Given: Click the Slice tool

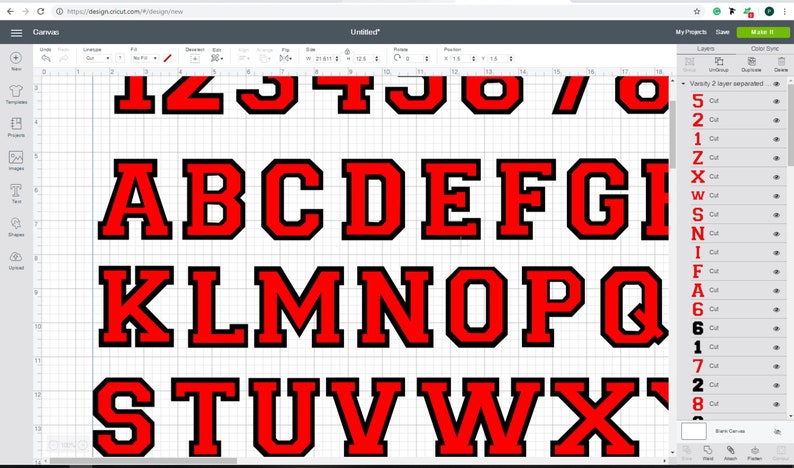Looking at the screenshot, I should point(687,453).
